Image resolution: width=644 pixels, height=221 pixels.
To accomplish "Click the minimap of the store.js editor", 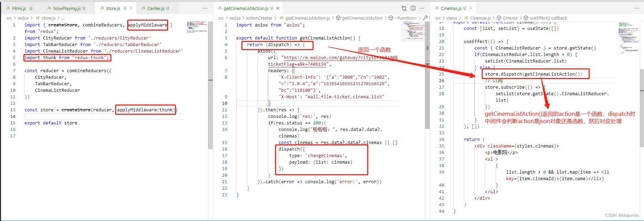I will click(197, 27).
